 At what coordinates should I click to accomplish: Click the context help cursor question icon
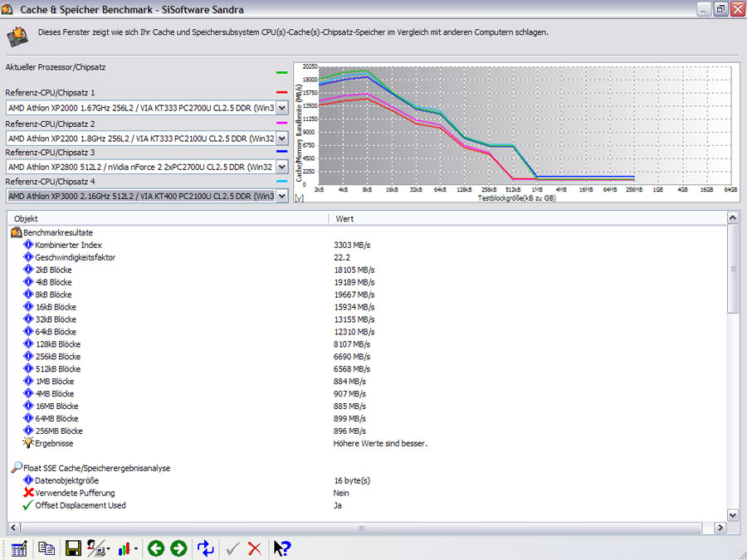[282, 548]
